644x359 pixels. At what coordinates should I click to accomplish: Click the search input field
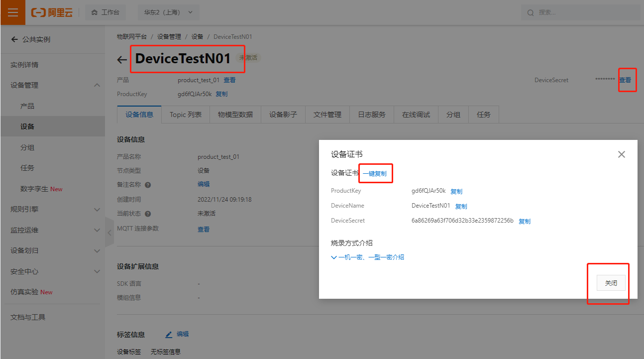pos(580,12)
